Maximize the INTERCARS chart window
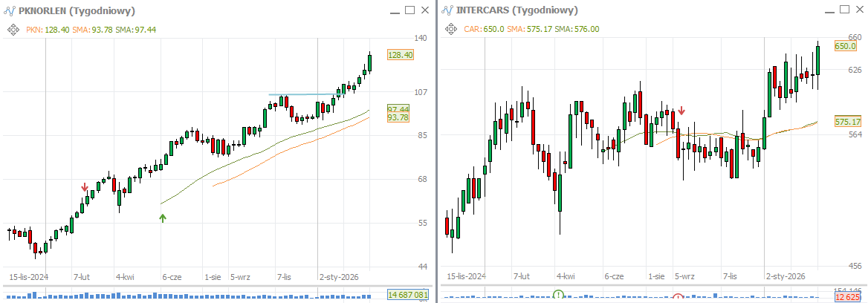 (x=844, y=10)
